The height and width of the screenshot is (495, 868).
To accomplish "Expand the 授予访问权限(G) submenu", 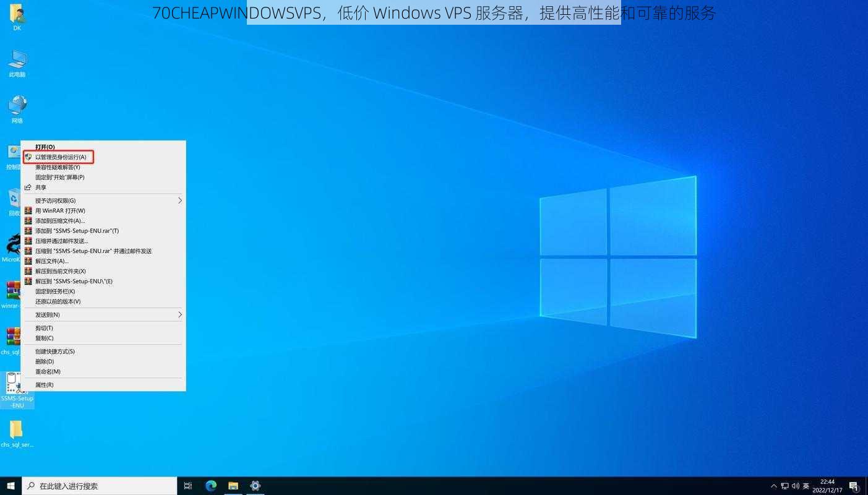I will click(103, 200).
